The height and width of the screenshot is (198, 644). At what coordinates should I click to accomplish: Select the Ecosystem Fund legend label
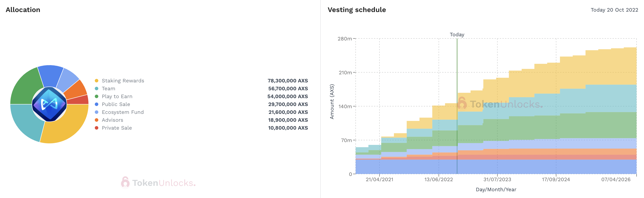click(123, 112)
